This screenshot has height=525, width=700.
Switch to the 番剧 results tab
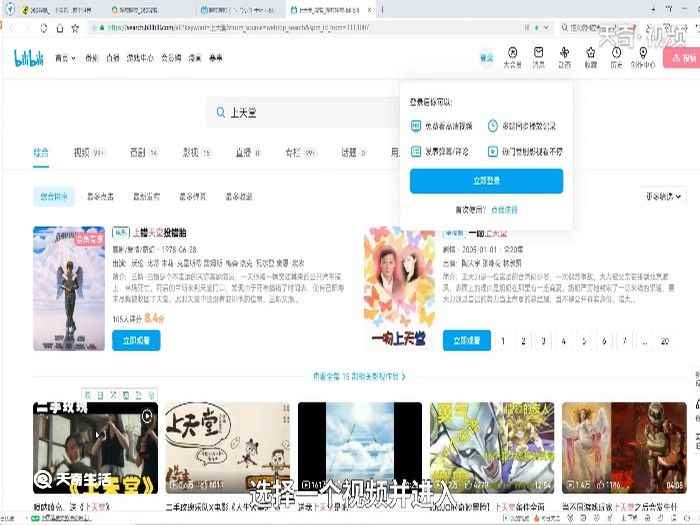(143, 153)
